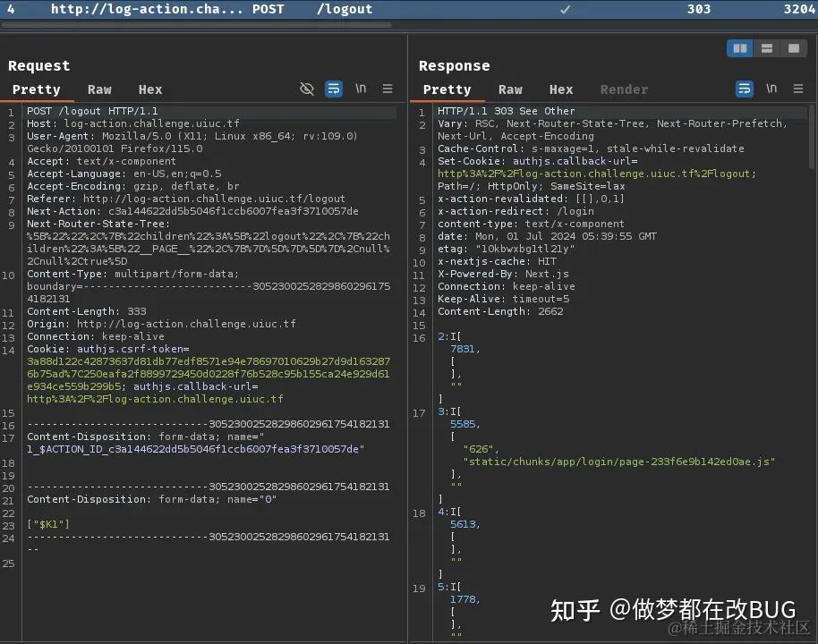Click 'POST /logout HTTP/1.1' request line
818x644 pixels.
[92, 111]
